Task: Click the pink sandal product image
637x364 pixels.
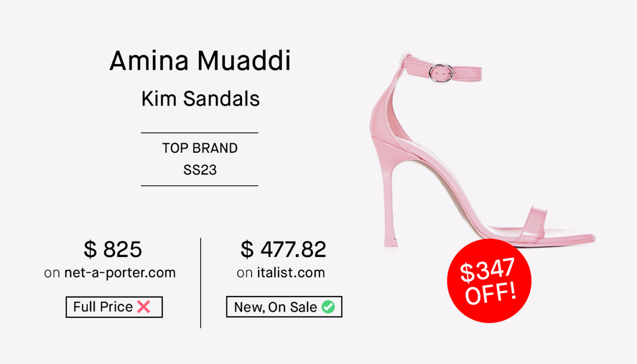Action: [481, 151]
